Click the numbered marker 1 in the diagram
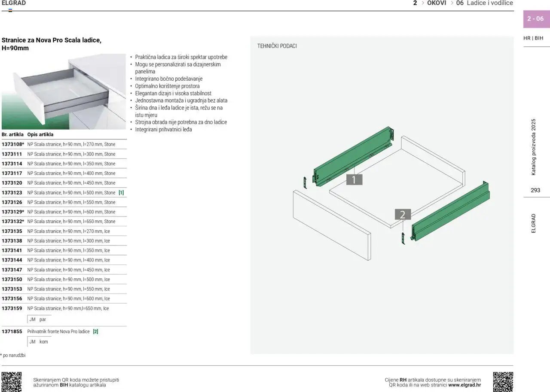The image size is (550, 392). click(x=353, y=179)
